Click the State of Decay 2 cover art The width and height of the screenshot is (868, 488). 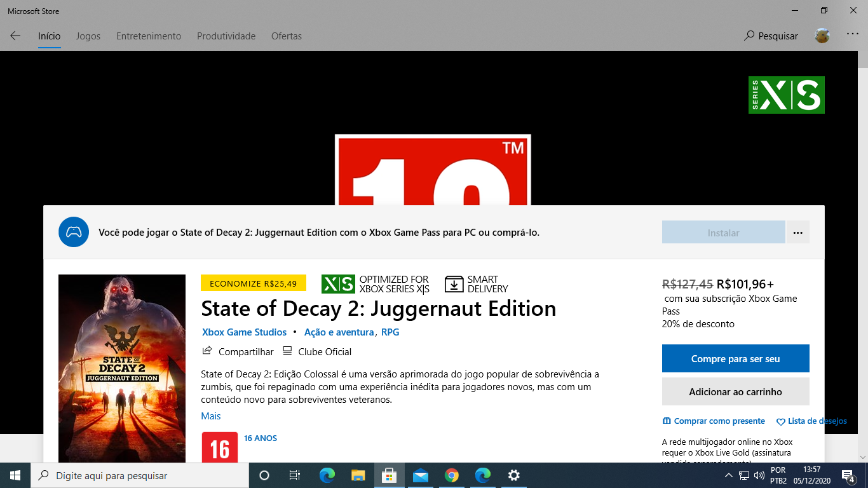pyautogui.click(x=122, y=369)
